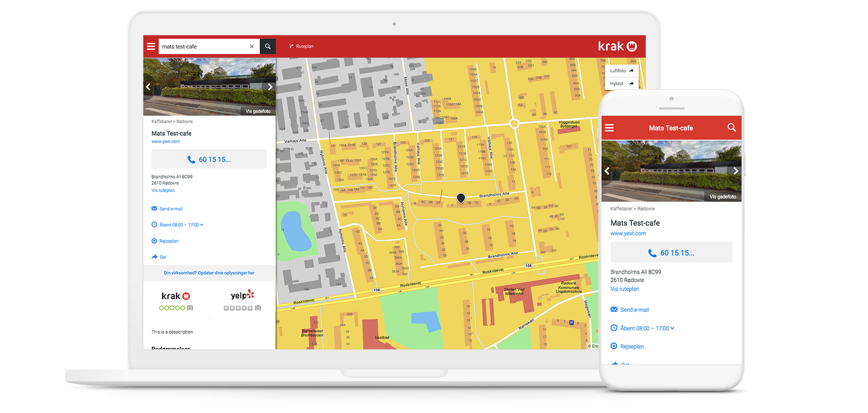868x413 pixels.
Task: Show next photo on mobile view
Action: point(735,171)
